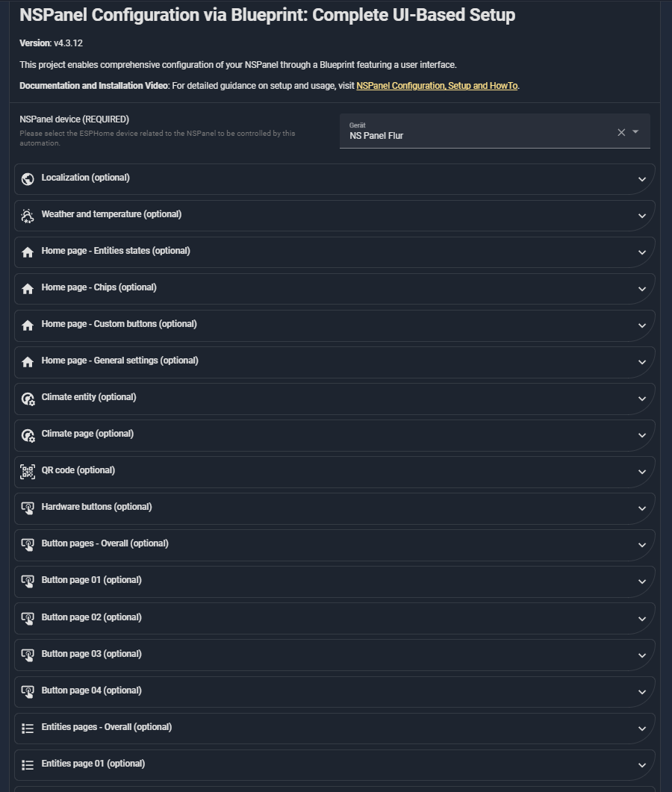Expand Climate page section chevron
Screen dimensions: 672x792
point(642,435)
